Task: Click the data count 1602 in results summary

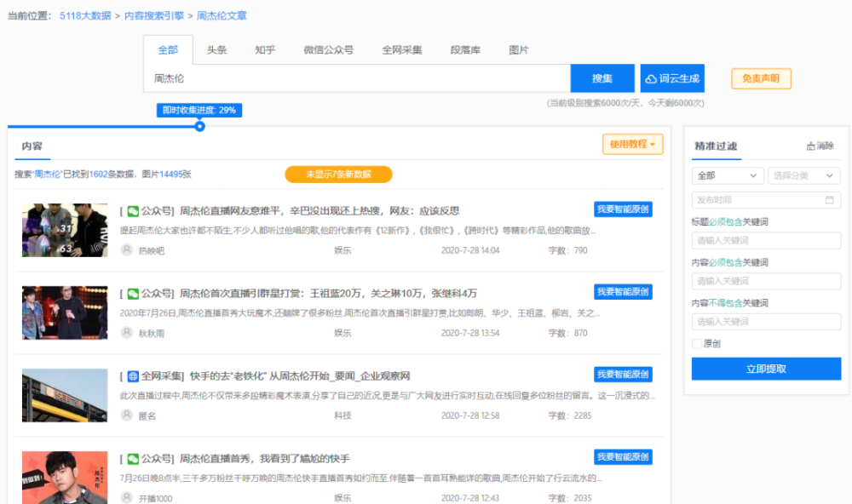Action: (x=98, y=175)
